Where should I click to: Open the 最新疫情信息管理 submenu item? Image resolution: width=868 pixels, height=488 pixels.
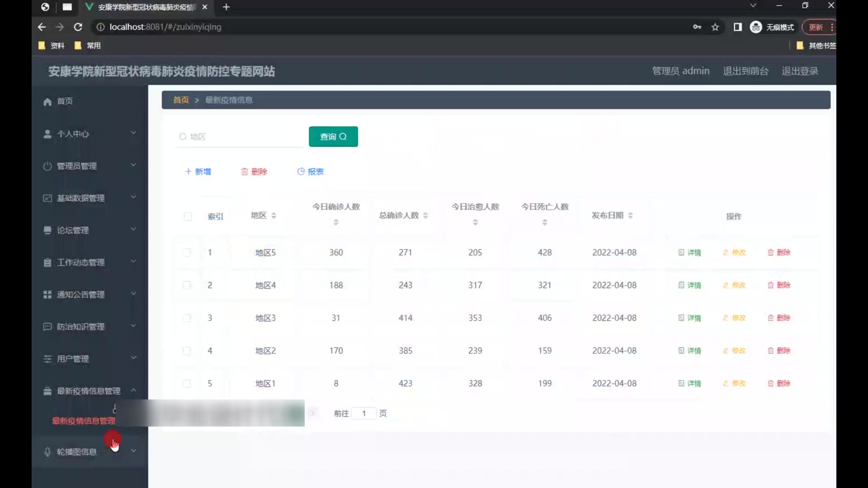84,421
